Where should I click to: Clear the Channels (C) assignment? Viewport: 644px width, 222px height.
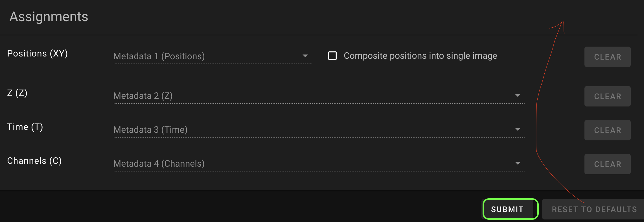[x=607, y=164]
